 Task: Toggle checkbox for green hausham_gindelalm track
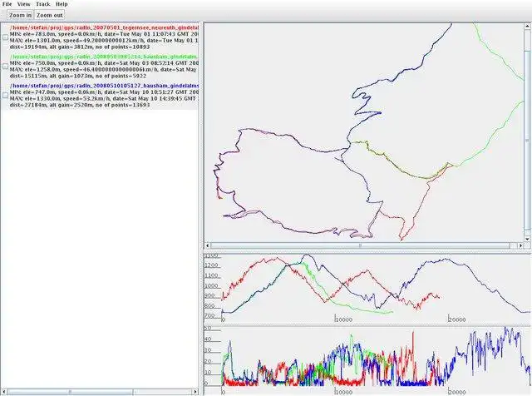point(6,67)
